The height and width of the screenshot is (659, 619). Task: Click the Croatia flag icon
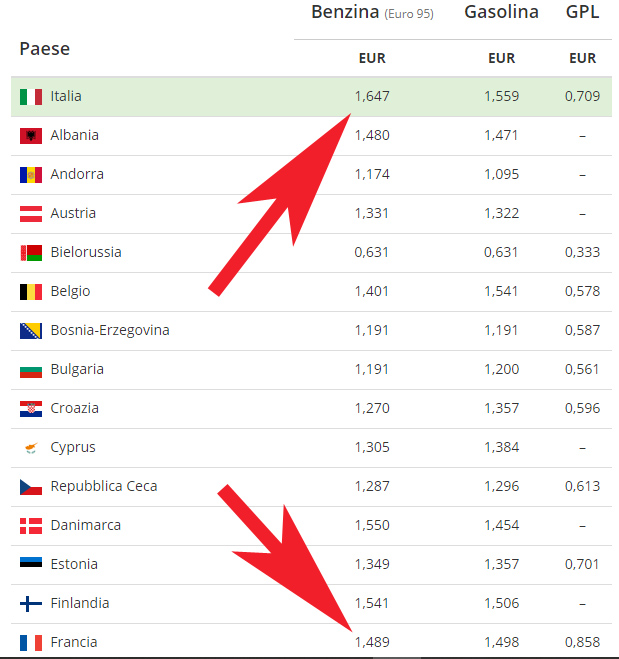pyautogui.click(x=31, y=409)
